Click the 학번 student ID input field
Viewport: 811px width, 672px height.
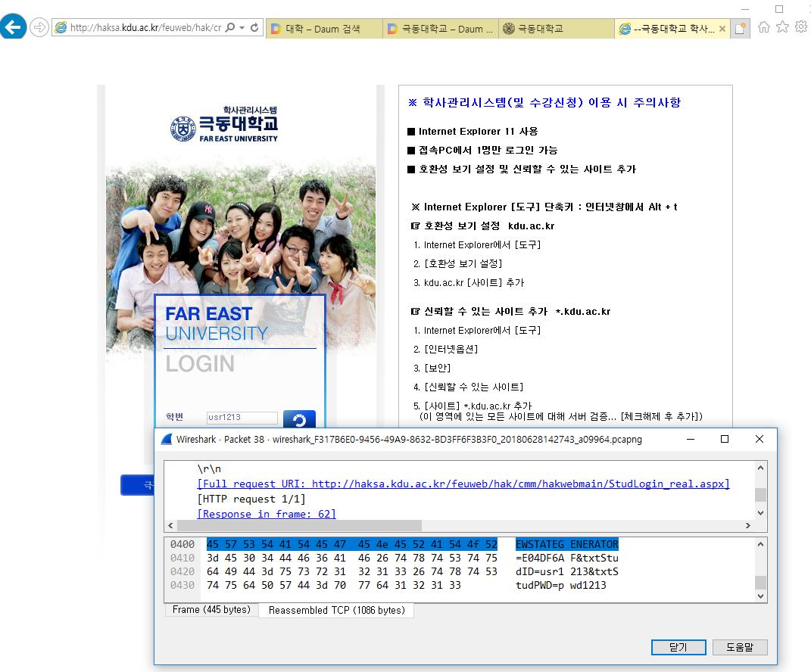pos(242,417)
